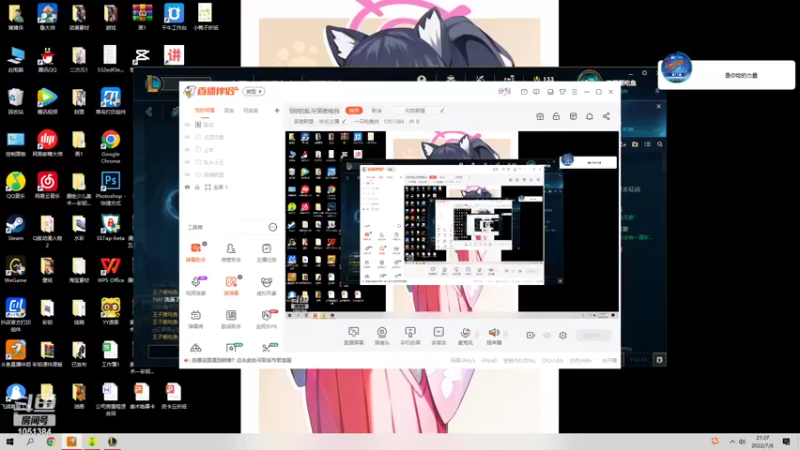
Task: Toggle visibility of the 上车 layer
Action: coord(187,150)
